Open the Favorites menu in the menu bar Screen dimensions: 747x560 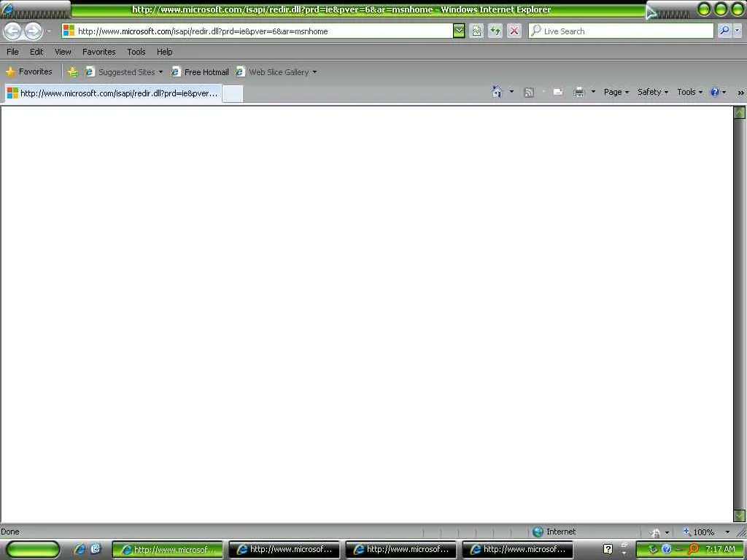point(99,52)
